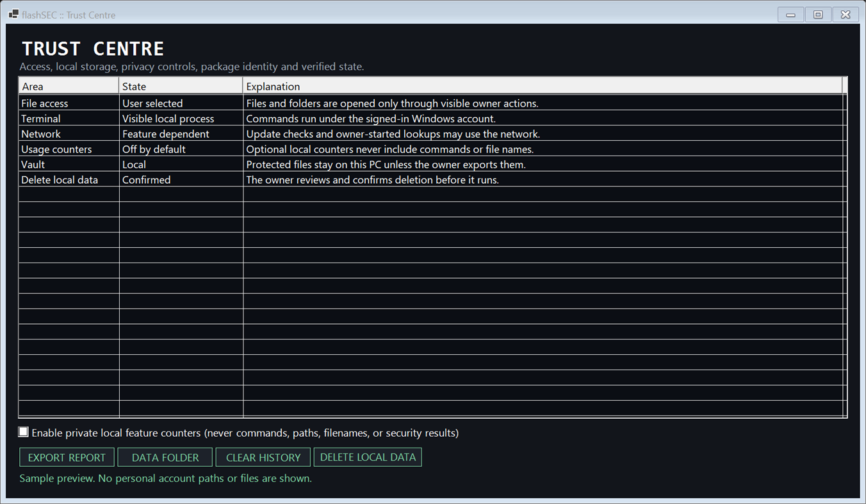Close the Trust Centre window
The height and width of the screenshot is (504, 866).
(846, 15)
